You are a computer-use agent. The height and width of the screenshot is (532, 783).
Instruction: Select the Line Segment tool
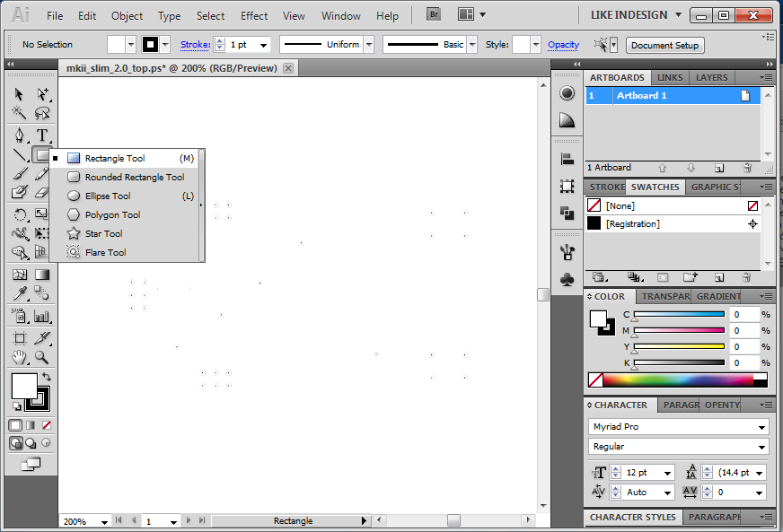point(19,155)
